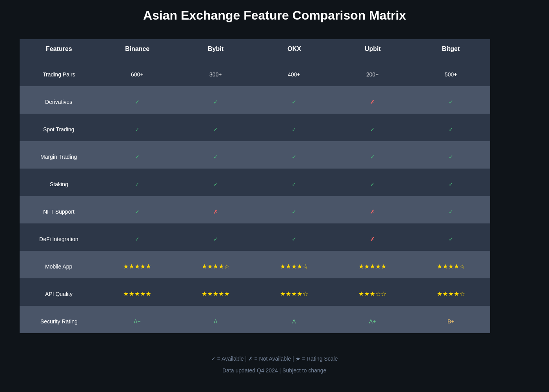Viewport: 549px width, 392px height.
Task: Click the Binance Staking checkmark
Action: pyautogui.click(x=137, y=184)
